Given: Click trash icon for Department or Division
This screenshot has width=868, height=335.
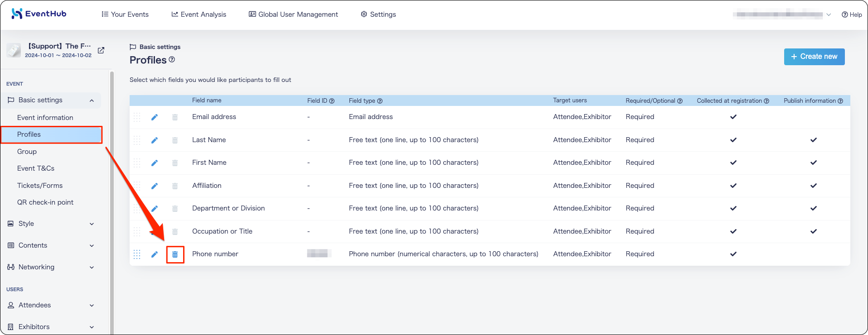Looking at the screenshot, I should coord(175,209).
